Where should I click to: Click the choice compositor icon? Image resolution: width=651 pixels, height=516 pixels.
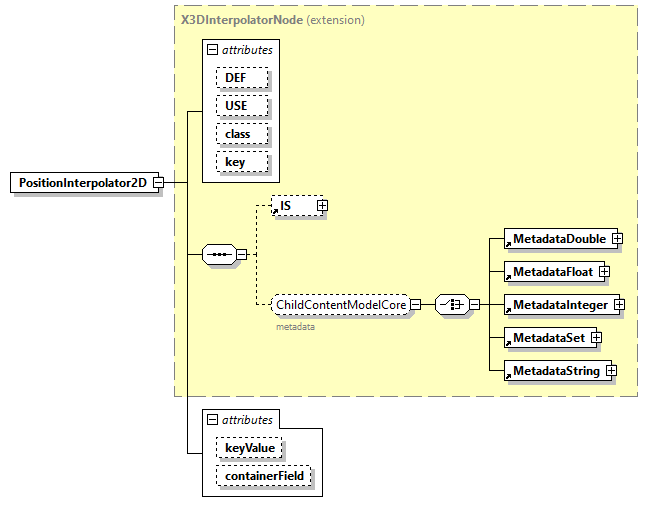[451, 304]
